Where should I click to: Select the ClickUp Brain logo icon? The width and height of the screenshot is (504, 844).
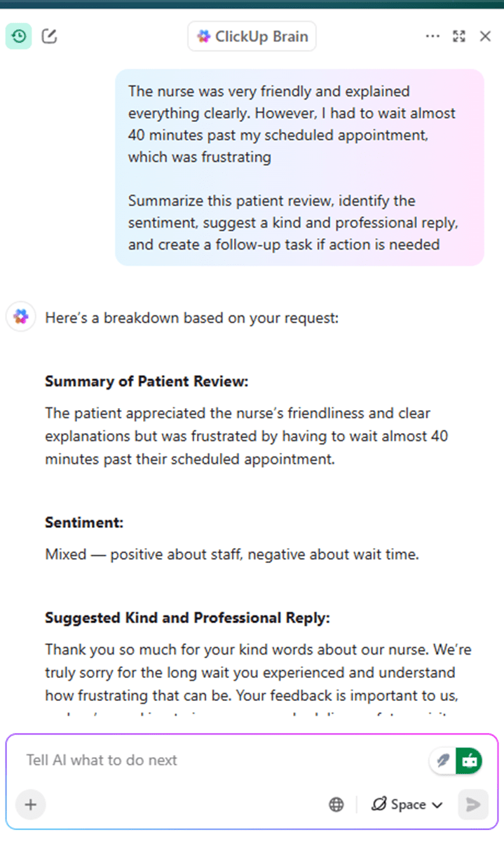click(x=203, y=36)
